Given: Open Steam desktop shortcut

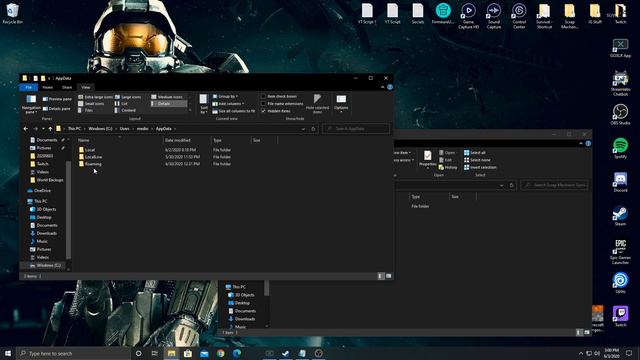Looking at the screenshot, I should tap(620, 216).
